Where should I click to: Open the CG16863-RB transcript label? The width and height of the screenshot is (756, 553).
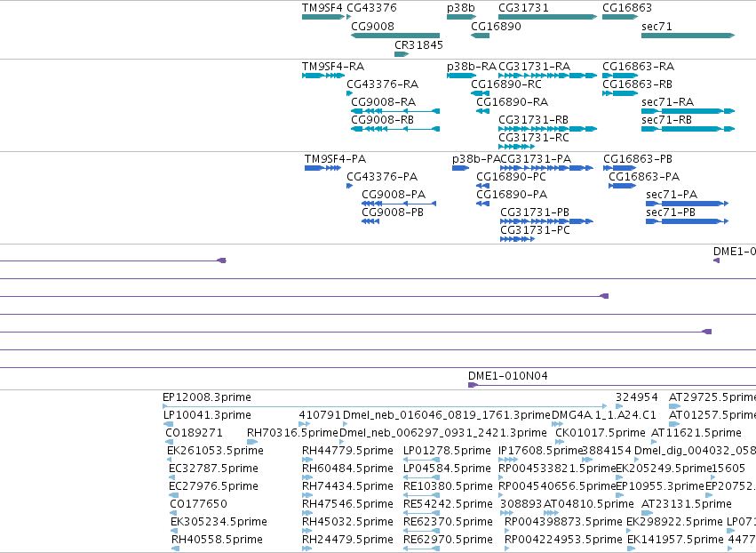[x=637, y=84]
